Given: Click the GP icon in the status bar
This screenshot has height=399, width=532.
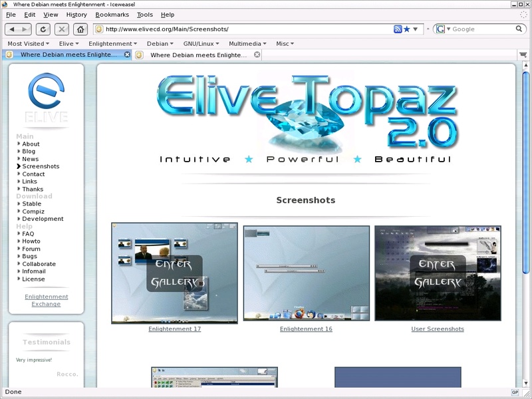Looking at the screenshot, I should [x=515, y=392].
